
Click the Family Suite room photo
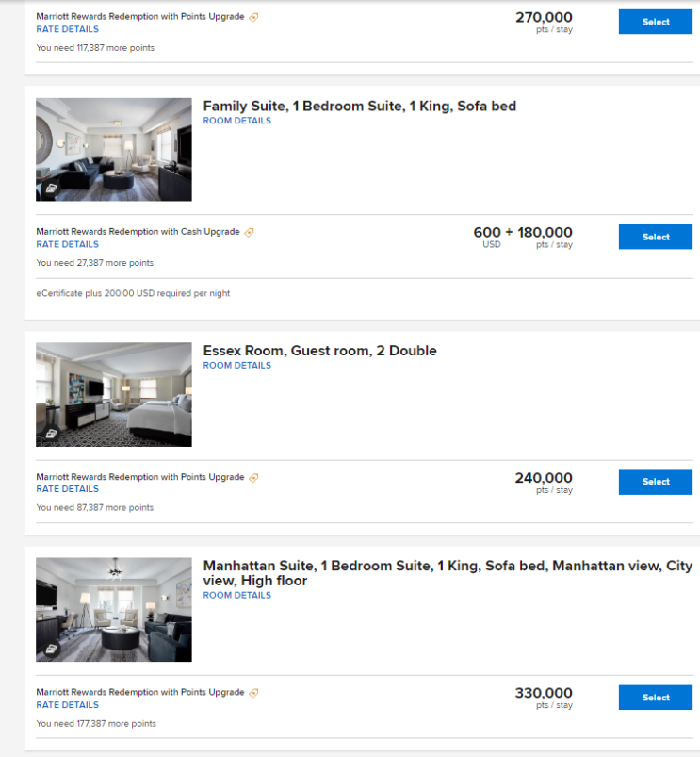pyautogui.click(x=114, y=150)
